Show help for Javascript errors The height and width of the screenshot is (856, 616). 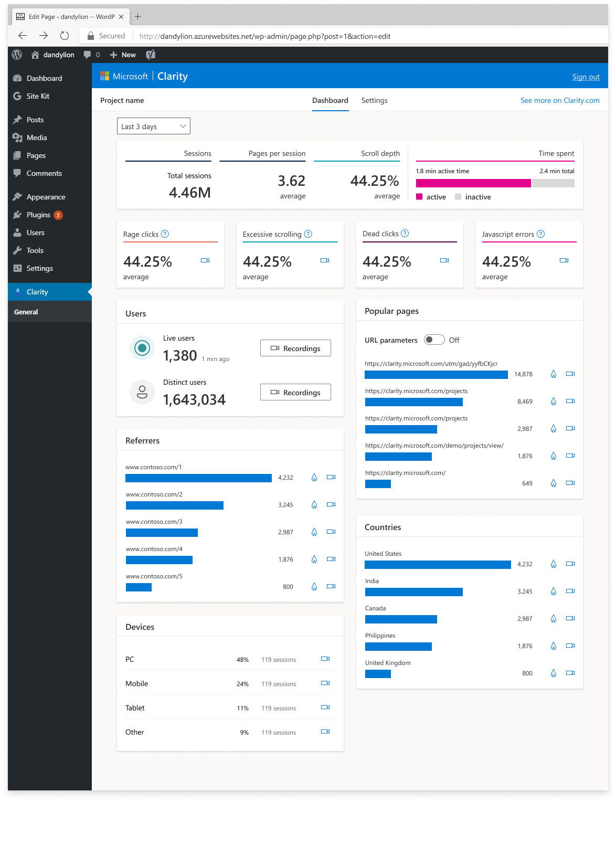pyautogui.click(x=540, y=234)
